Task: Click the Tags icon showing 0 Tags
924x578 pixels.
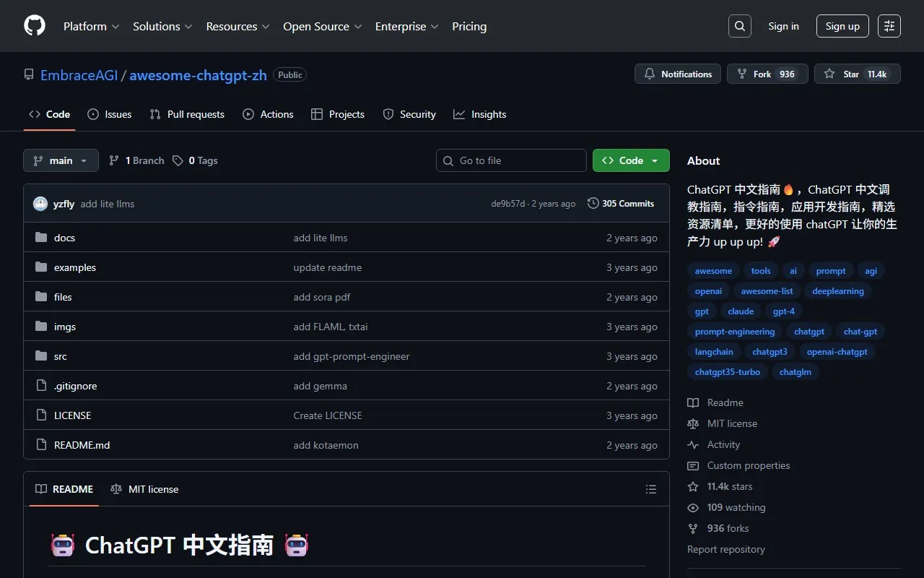Action: click(178, 160)
